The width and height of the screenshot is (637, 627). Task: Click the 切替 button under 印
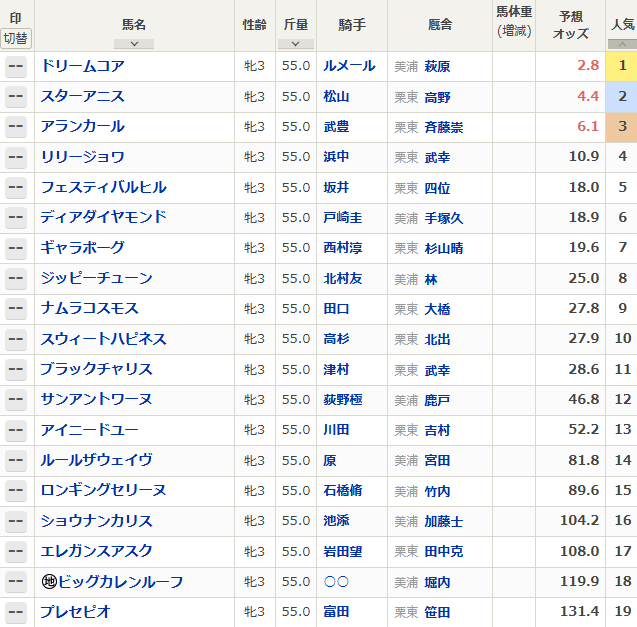(x=16, y=38)
